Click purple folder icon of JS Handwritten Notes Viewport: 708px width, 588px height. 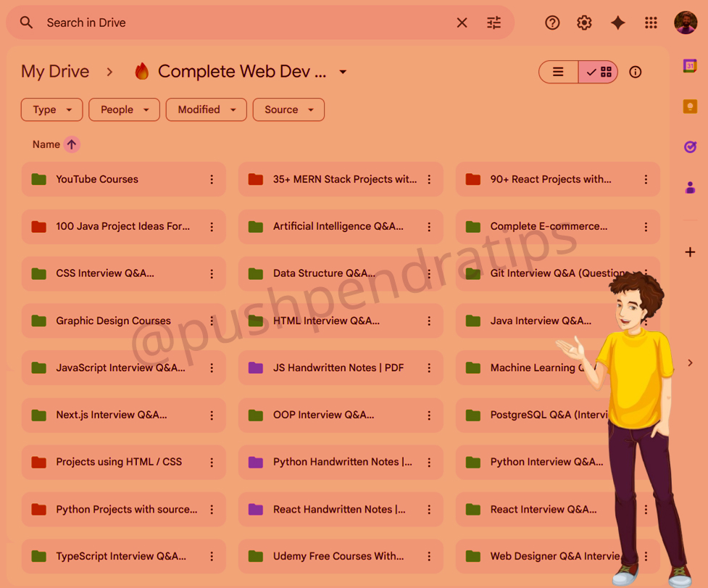(x=256, y=368)
